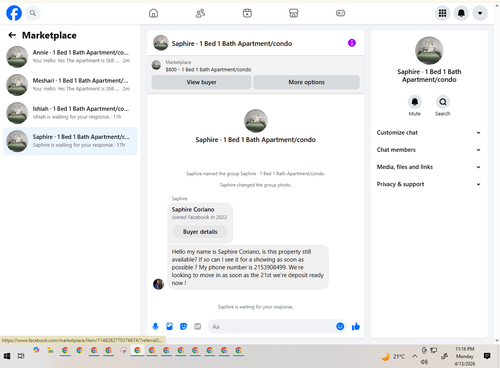
Task: Open the Gaming icon in top navigation
Action: tap(340, 13)
